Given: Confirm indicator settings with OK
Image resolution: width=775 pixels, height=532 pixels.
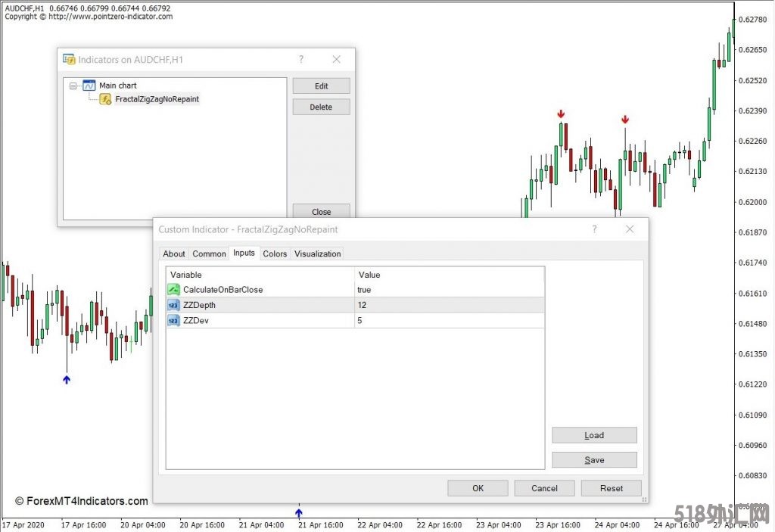Looking at the screenshot, I should [x=478, y=488].
